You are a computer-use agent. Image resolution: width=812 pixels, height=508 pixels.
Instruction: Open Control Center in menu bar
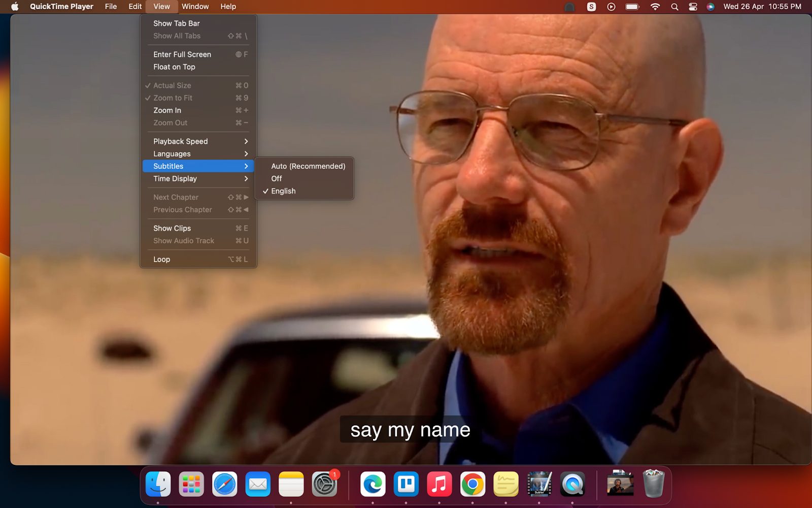[693, 7]
